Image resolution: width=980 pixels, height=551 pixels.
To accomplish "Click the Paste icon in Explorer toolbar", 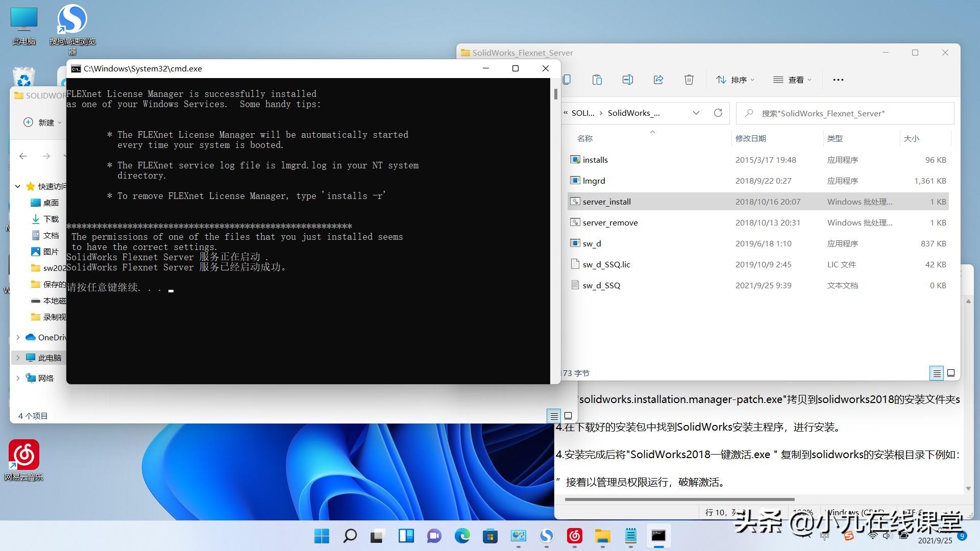I will pyautogui.click(x=597, y=80).
